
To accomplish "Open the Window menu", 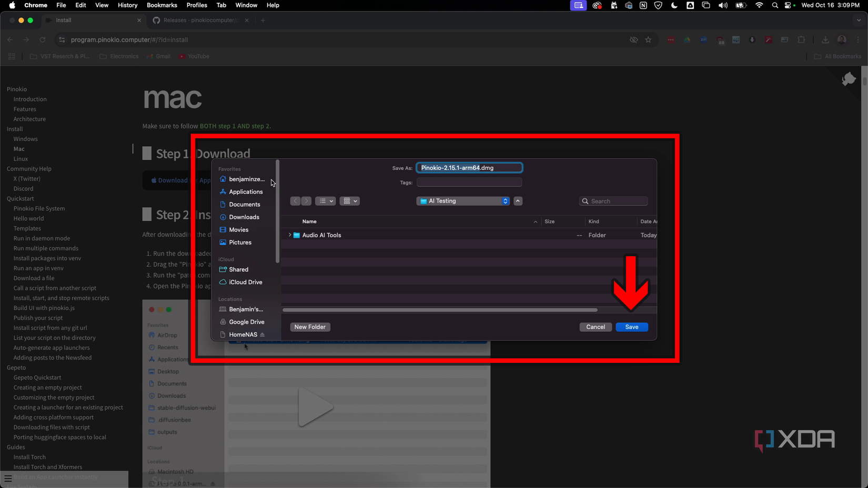I will pos(246,5).
